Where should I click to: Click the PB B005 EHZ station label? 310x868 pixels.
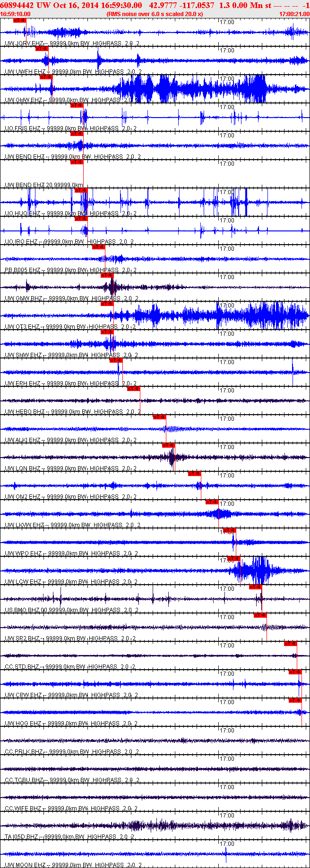tap(70, 270)
